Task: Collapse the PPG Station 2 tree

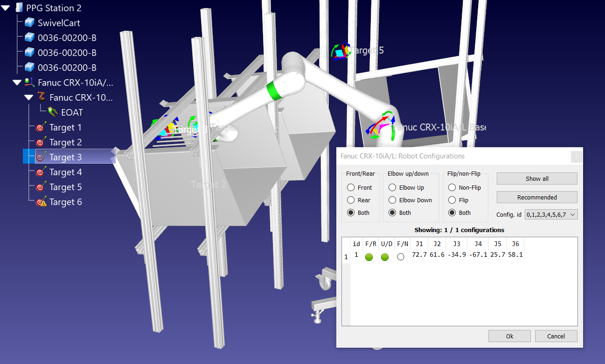Action: [6, 8]
